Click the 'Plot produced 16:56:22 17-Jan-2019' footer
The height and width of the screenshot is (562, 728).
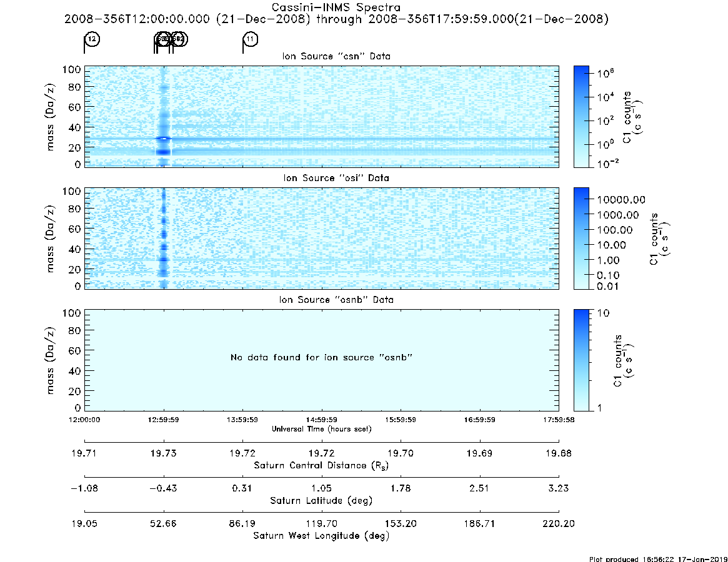(x=658, y=559)
